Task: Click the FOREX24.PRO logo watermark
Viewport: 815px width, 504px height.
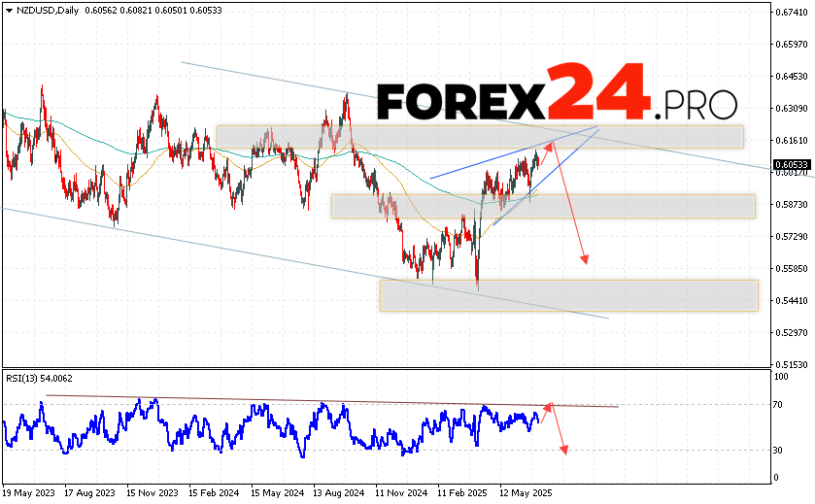Action: pyautogui.click(x=557, y=95)
